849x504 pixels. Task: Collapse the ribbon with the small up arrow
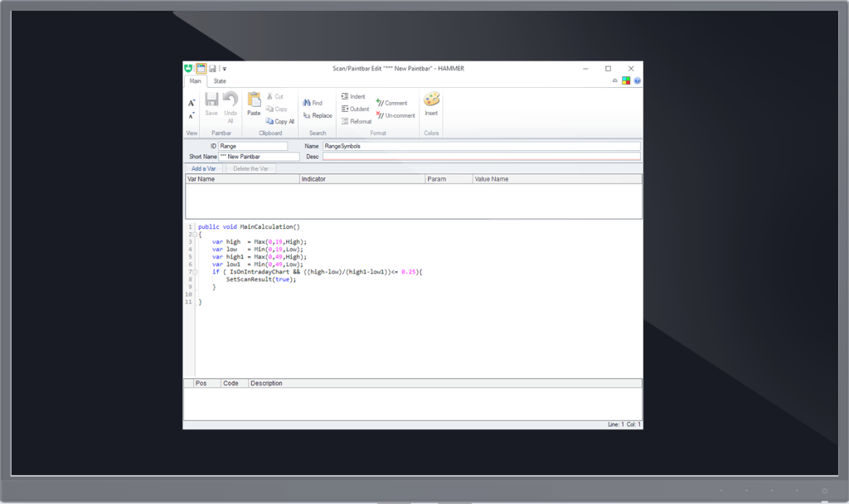click(x=614, y=80)
